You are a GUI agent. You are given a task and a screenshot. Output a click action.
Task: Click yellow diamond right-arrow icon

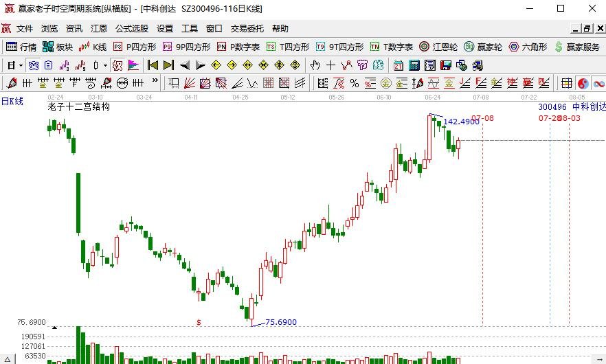[232, 65]
